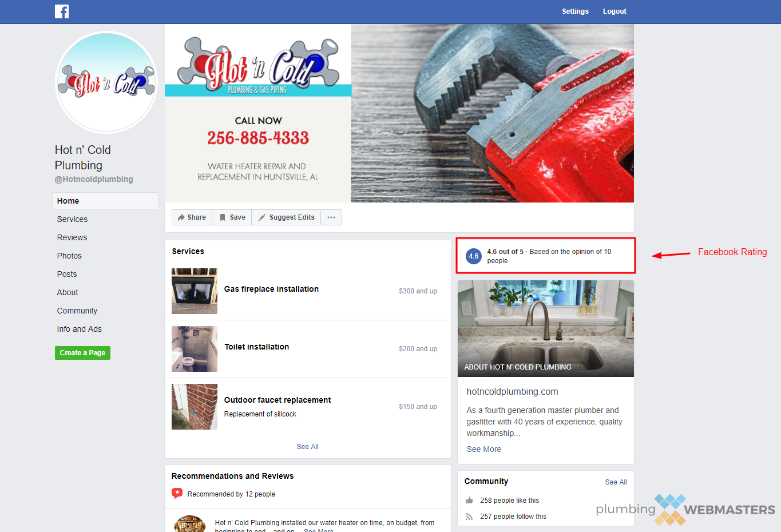Screen dimensions: 781x532
Task: Open the About section in sidebar
Action: [68, 292]
